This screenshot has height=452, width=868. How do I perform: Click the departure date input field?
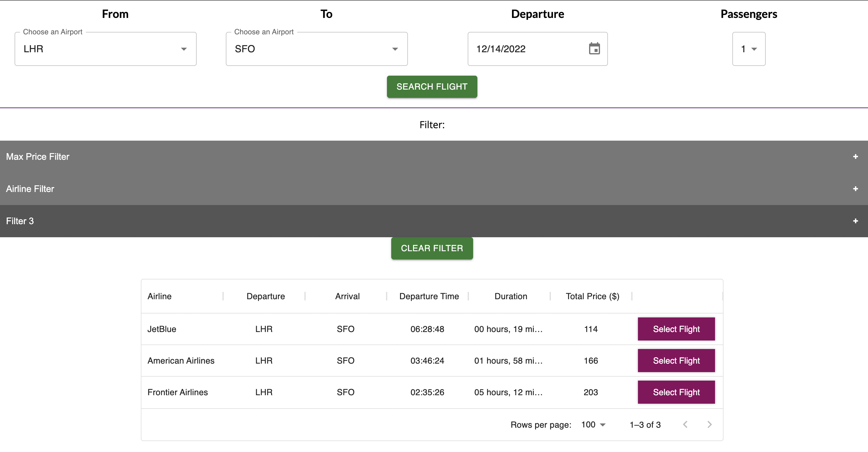pyautogui.click(x=537, y=49)
